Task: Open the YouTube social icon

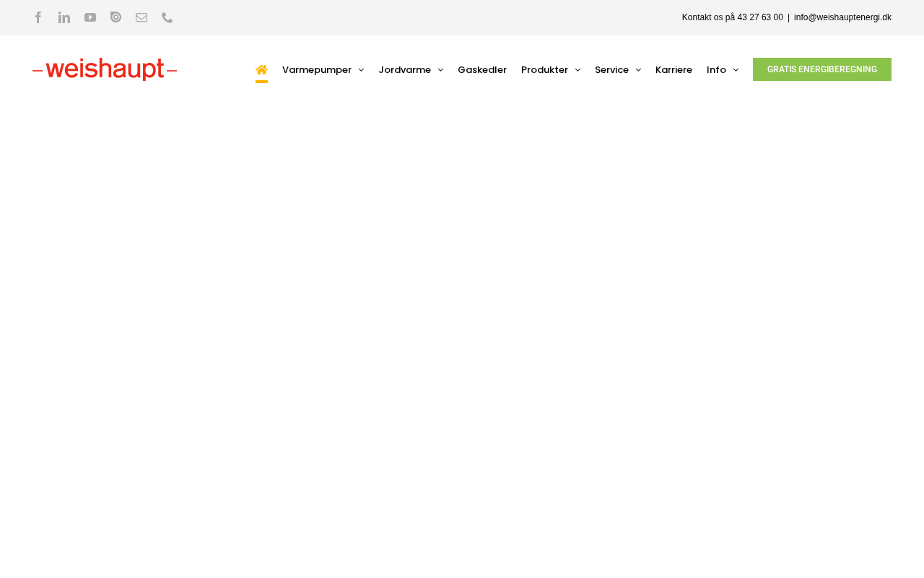Action: 90,17
